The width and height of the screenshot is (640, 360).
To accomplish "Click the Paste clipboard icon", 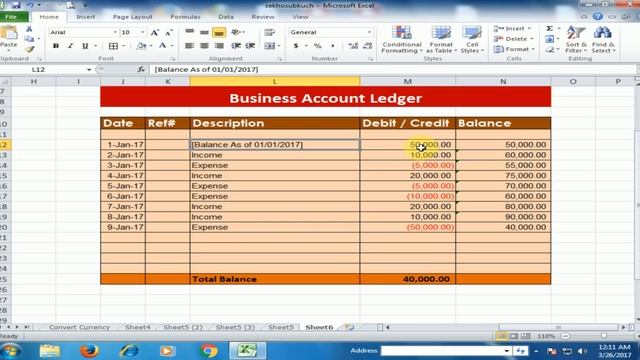I will 9,33.
